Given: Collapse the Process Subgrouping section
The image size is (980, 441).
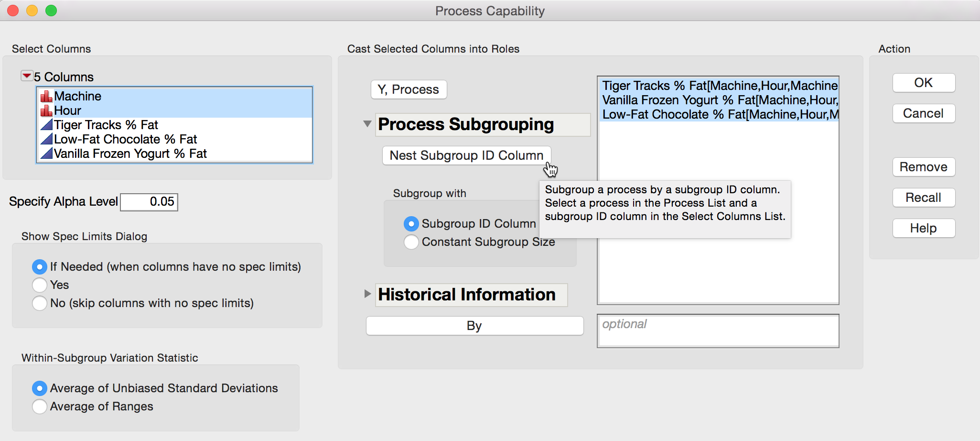Looking at the screenshot, I should pos(367,124).
